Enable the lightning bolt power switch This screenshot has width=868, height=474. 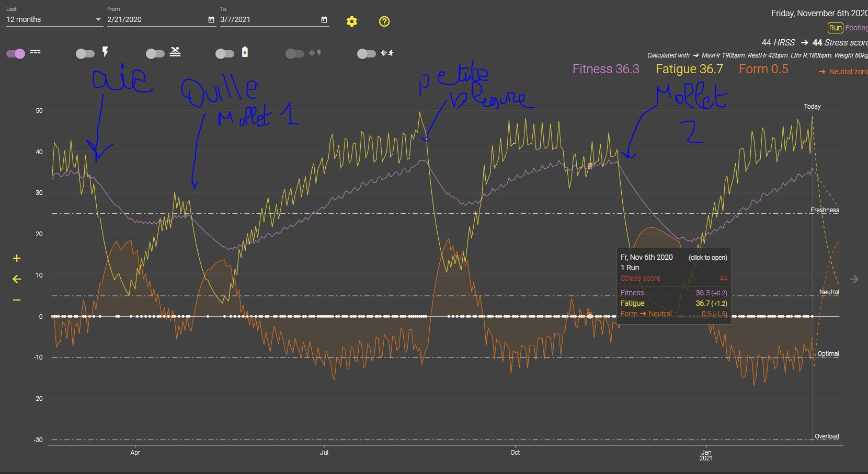coord(85,53)
